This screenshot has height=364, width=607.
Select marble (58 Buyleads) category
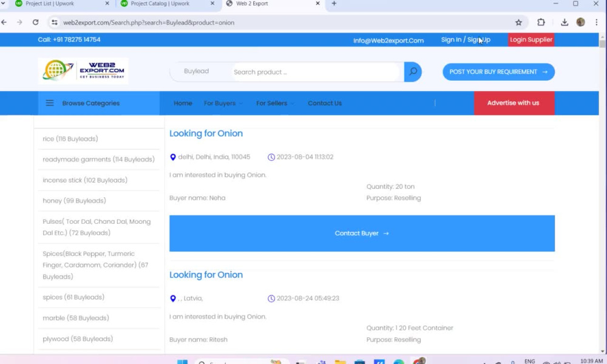[x=75, y=318]
